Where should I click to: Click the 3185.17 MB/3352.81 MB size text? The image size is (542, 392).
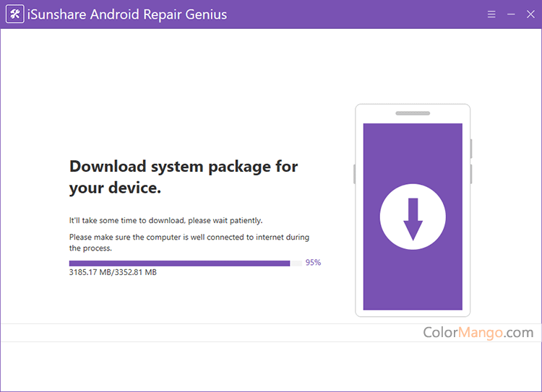(113, 273)
